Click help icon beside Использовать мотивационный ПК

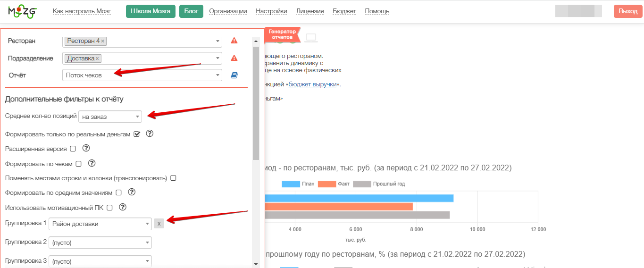(123, 207)
